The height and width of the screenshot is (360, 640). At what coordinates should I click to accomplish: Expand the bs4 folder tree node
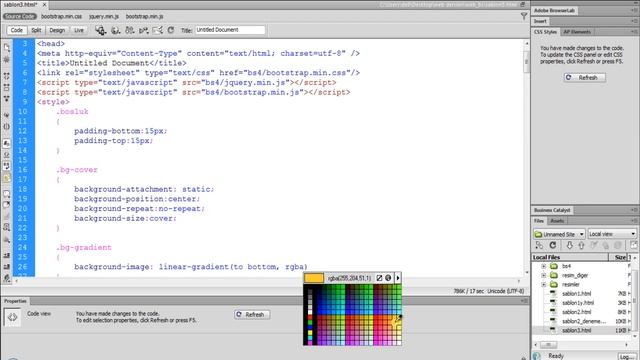[x=544, y=266]
